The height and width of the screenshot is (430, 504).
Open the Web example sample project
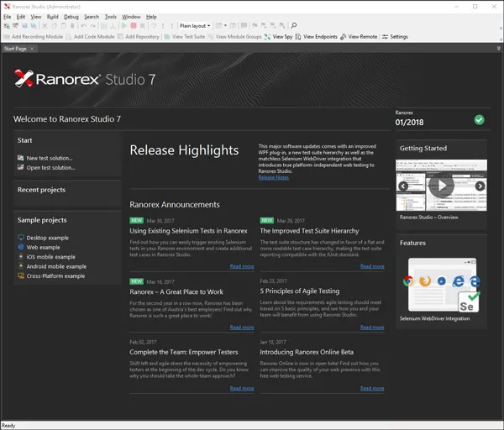43,248
